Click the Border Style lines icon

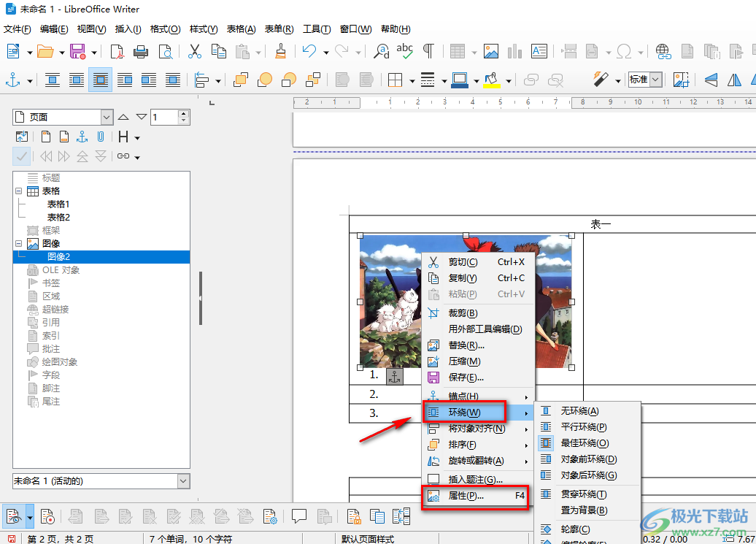pyautogui.click(x=428, y=80)
